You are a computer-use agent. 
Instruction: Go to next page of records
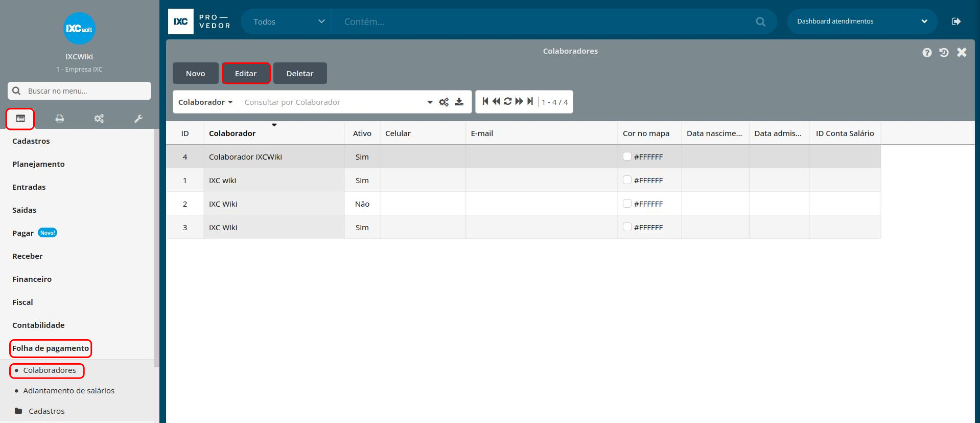(519, 101)
